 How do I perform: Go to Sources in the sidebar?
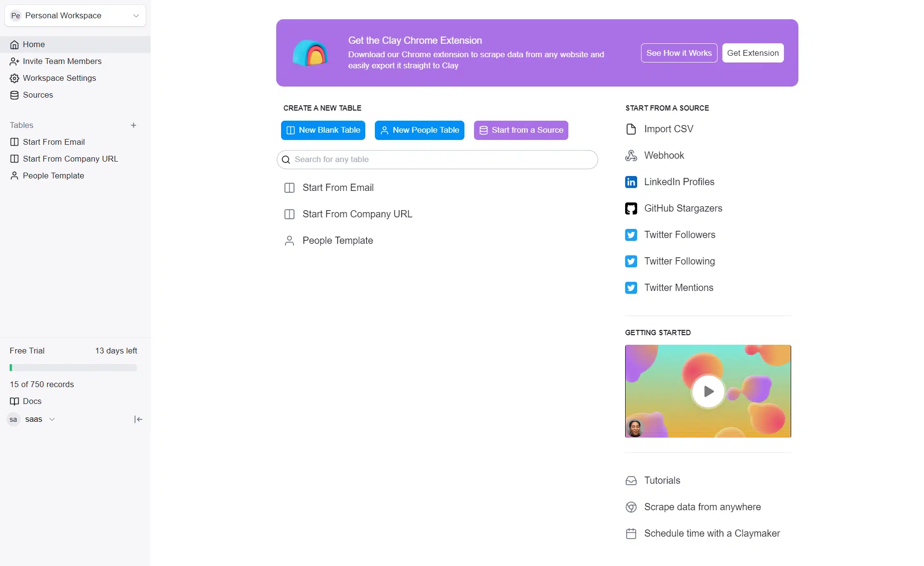pos(38,95)
